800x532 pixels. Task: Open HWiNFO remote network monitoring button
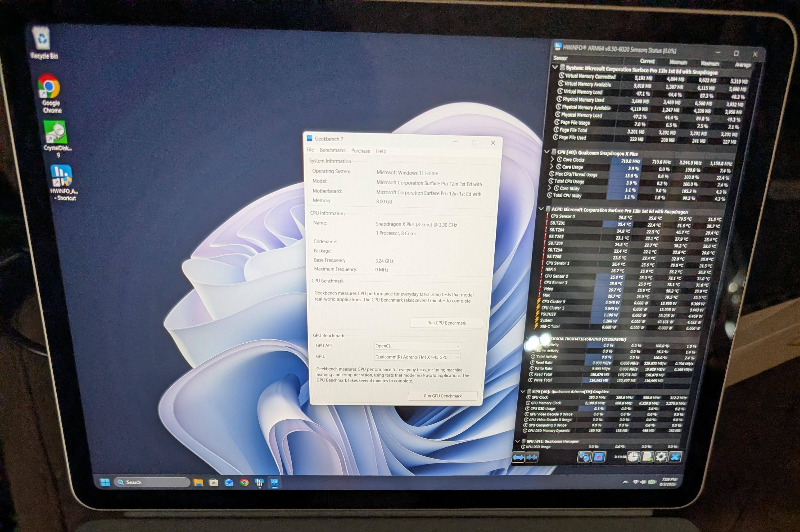(x=584, y=457)
